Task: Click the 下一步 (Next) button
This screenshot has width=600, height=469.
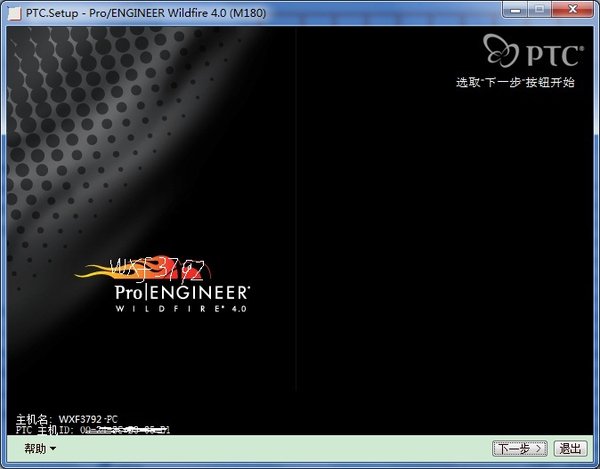Action: pyautogui.click(x=520, y=448)
